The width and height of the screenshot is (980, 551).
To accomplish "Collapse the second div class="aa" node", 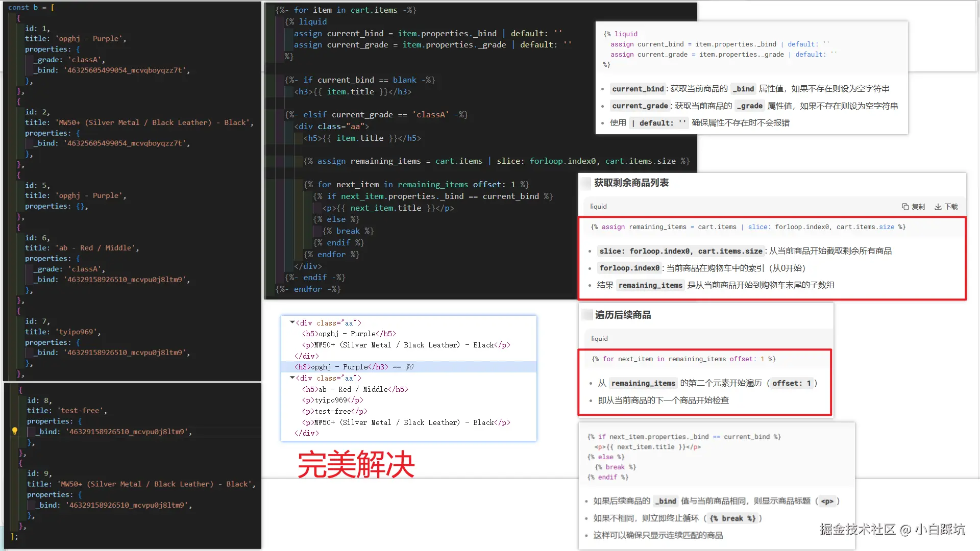I will 292,378.
